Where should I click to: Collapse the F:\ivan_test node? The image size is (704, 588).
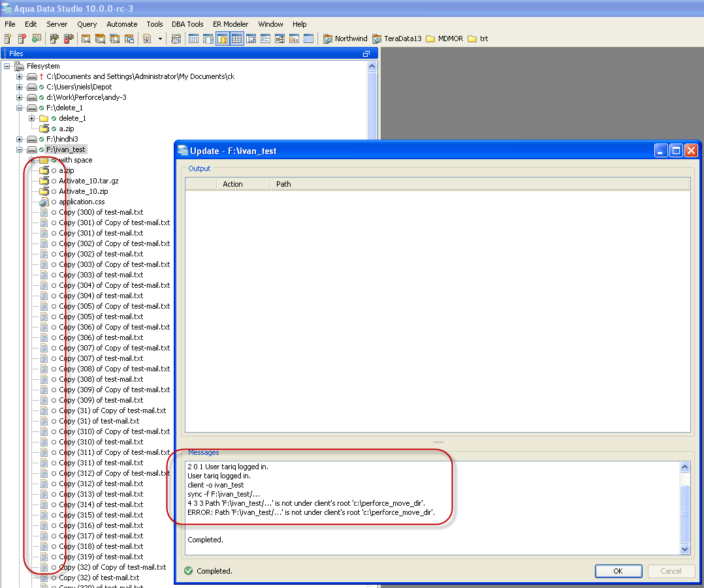pos(20,149)
